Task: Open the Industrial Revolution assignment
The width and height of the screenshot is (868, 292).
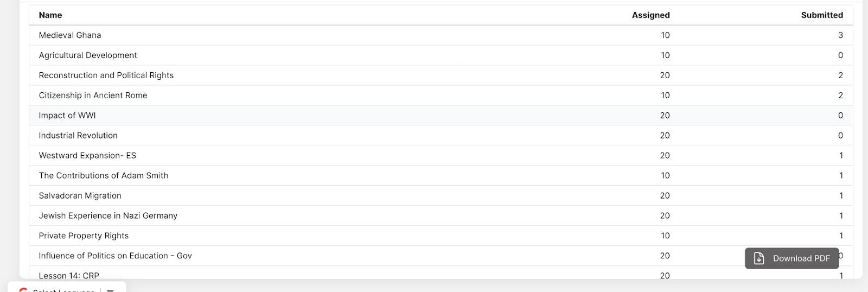Action: (x=78, y=136)
